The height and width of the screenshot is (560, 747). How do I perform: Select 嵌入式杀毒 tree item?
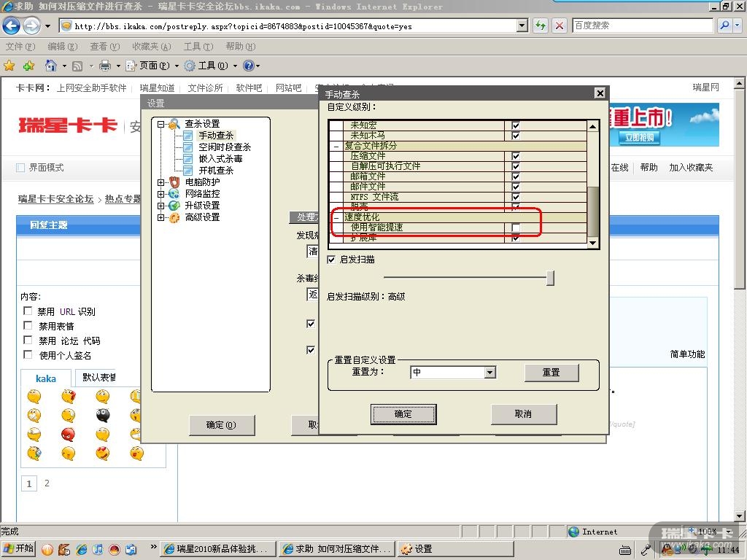point(220,158)
